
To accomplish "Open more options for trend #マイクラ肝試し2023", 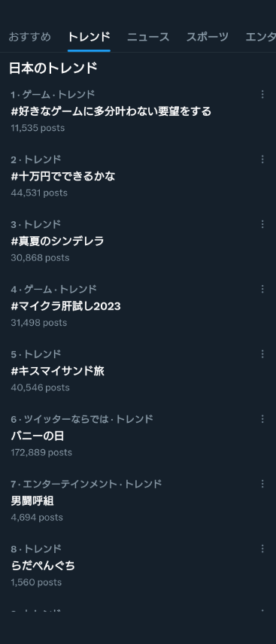I will pyautogui.click(x=262, y=289).
